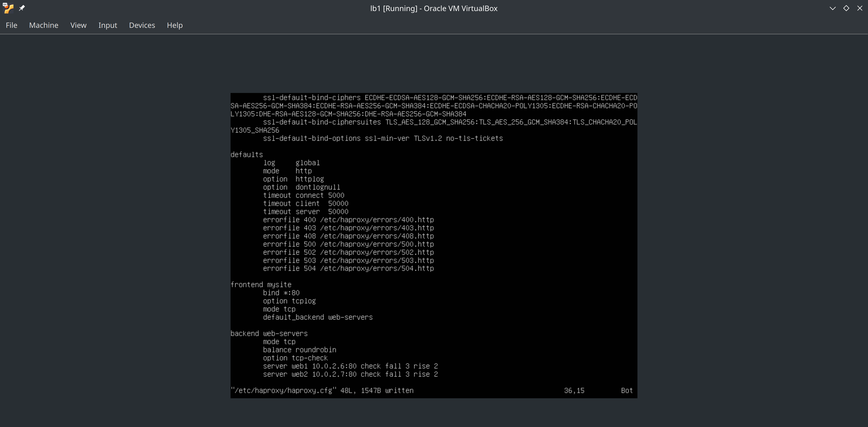Click the 'defaults' section header
868x427 pixels.
247,155
